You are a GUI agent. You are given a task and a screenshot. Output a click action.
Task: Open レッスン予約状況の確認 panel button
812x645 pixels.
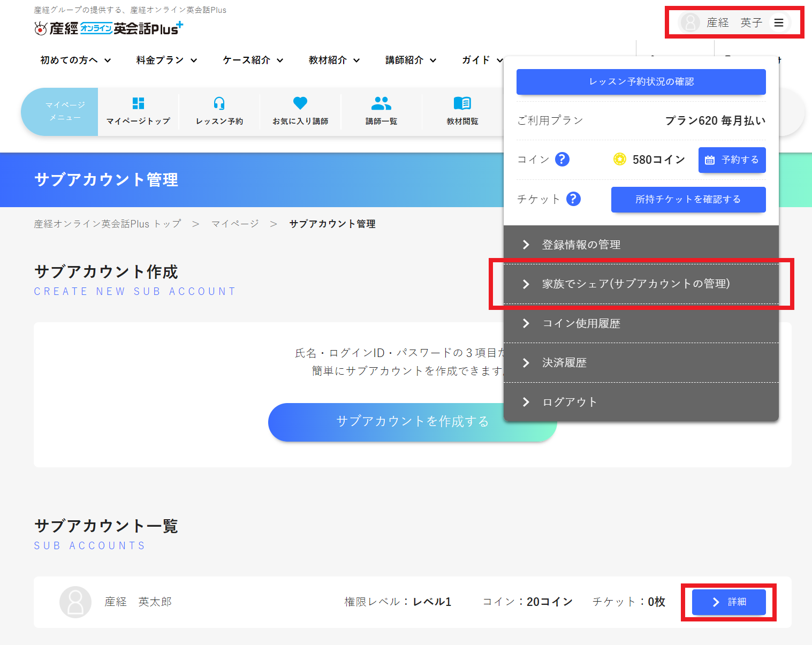(641, 81)
